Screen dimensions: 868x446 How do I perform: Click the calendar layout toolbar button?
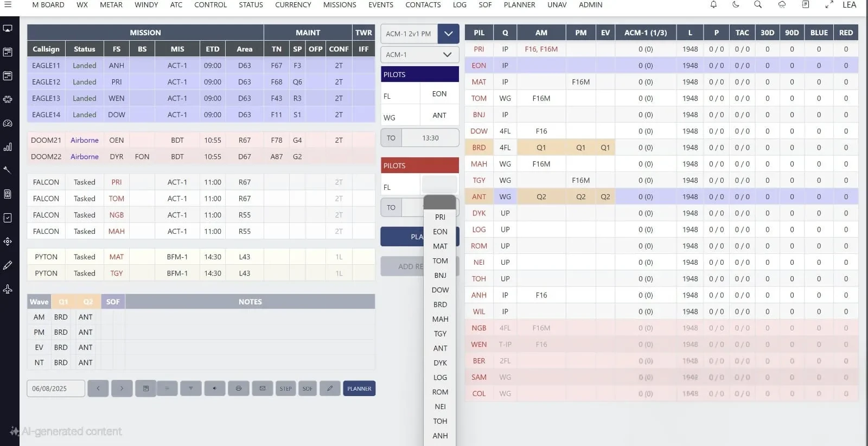click(146, 388)
